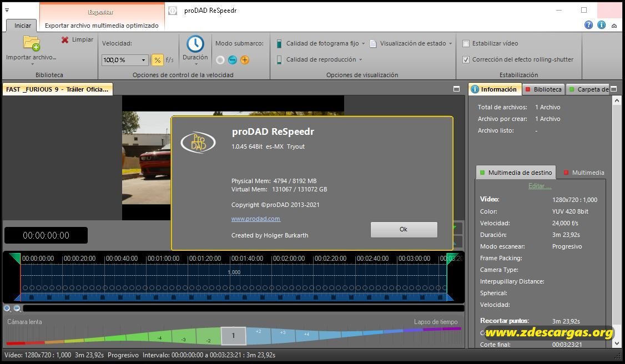The height and width of the screenshot is (364, 625).
Task: Click the green timeline end marker
Action: [x=452, y=257]
